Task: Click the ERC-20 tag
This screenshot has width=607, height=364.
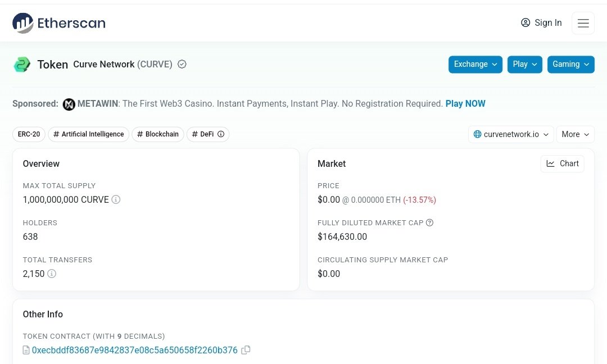Action: [29, 134]
